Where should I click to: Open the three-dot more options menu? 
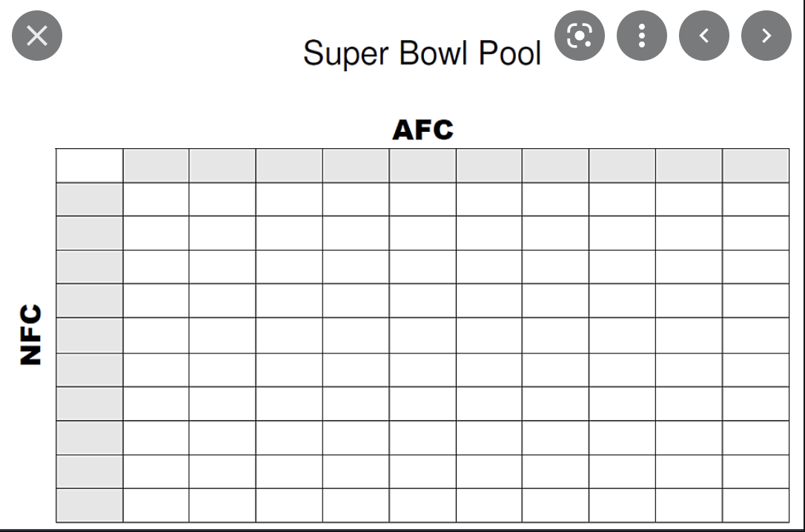tap(642, 36)
